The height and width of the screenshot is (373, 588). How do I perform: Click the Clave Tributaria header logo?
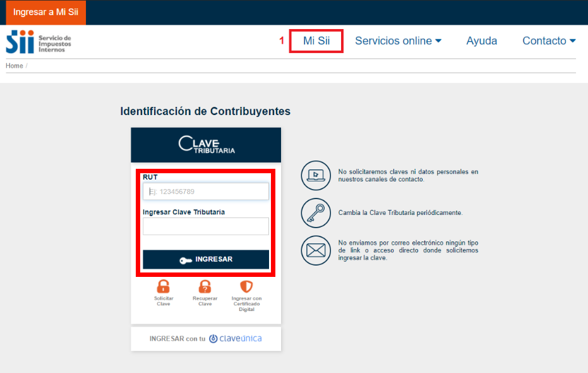(207, 145)
